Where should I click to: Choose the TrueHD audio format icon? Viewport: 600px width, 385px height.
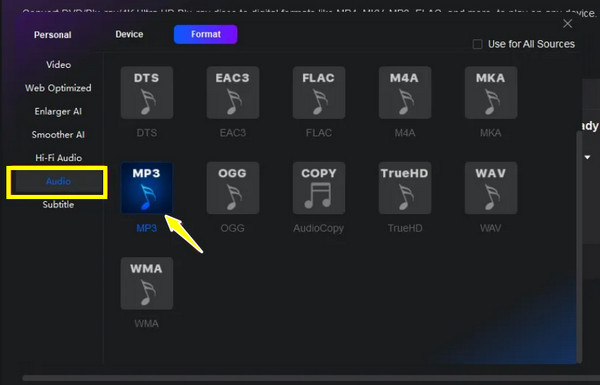tap(405, 188)
